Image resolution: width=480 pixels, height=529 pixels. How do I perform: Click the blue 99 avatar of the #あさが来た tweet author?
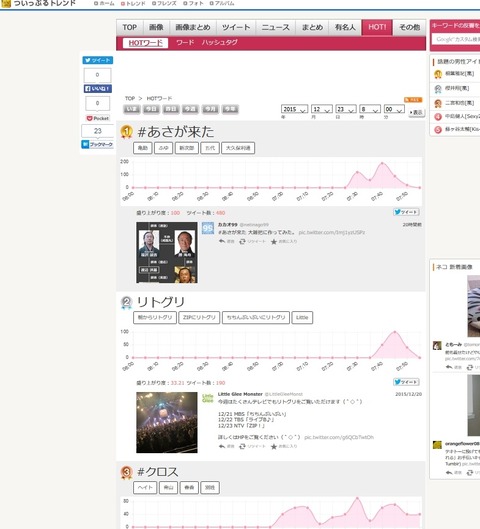(x=208, y=228)
